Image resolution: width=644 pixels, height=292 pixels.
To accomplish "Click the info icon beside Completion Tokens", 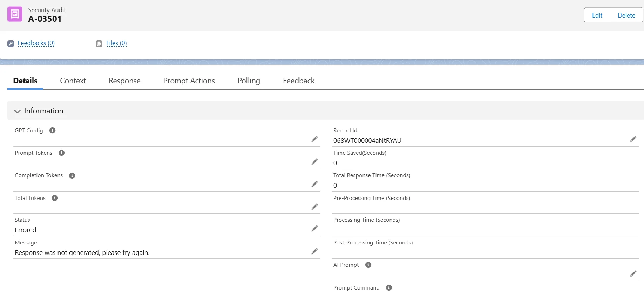I will 72,175.
